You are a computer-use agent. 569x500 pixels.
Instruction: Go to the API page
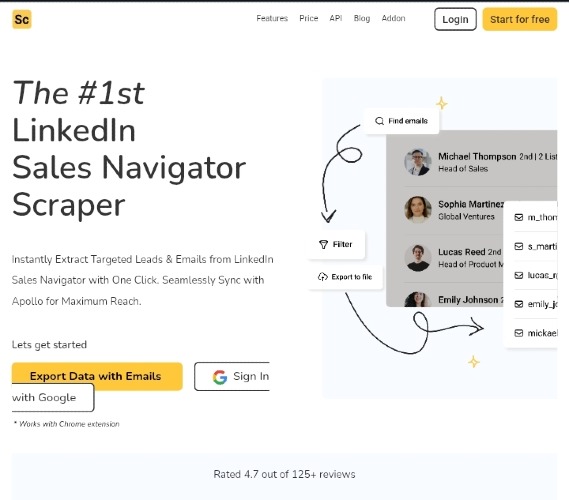coord(336,18)
